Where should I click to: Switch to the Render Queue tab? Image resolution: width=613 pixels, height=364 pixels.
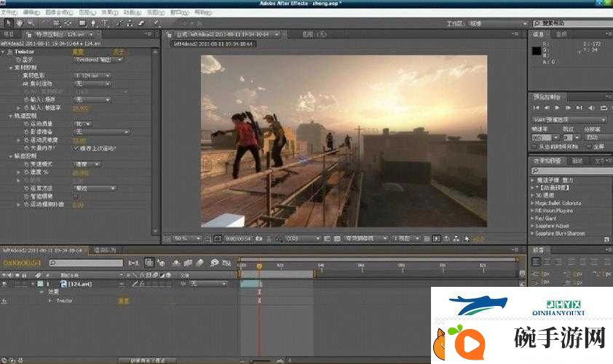tap(106, 250)
